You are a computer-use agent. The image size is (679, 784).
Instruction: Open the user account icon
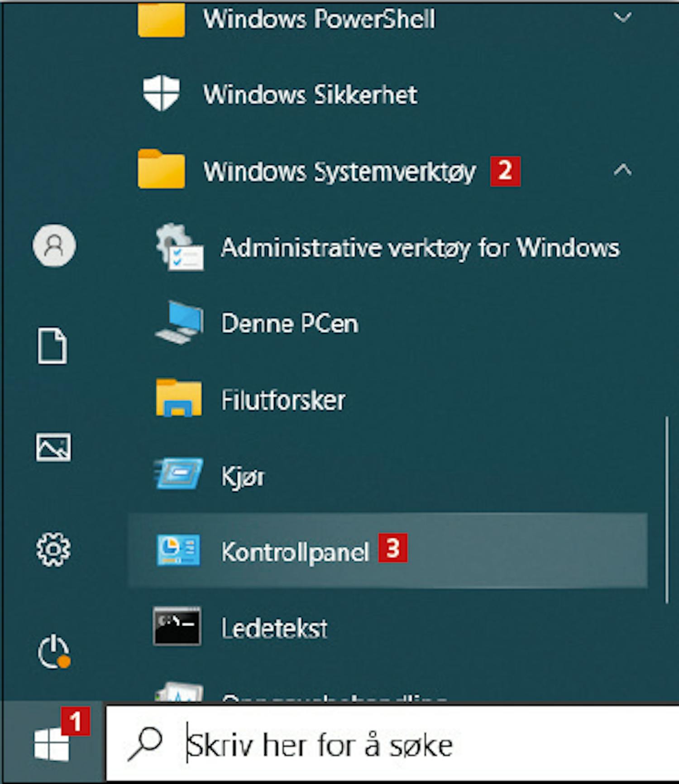coord(54,246)
